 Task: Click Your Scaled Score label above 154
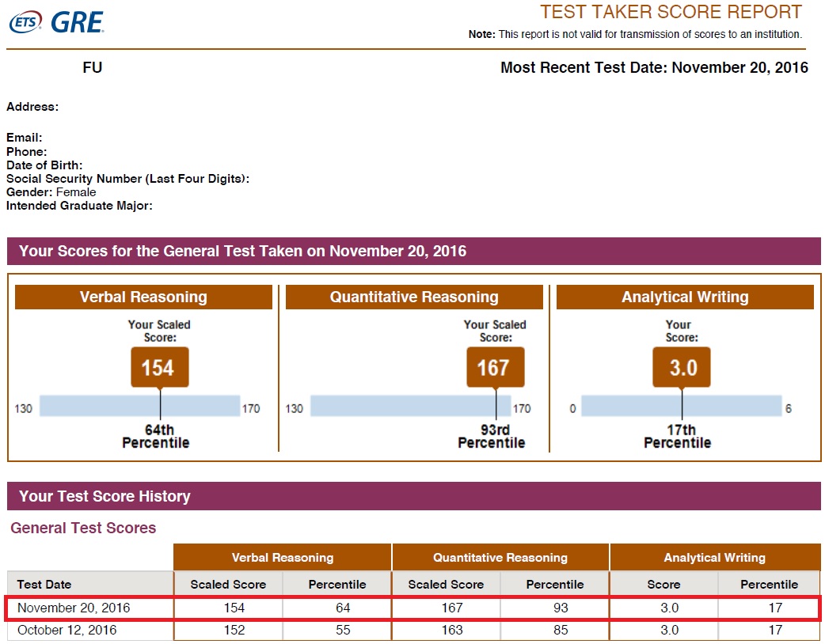click(x=159, y=331)
